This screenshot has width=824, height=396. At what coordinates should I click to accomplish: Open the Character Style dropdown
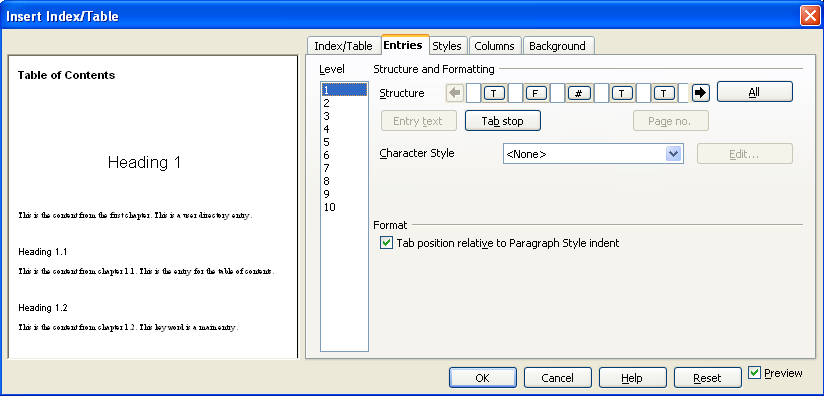click(673, 154)
